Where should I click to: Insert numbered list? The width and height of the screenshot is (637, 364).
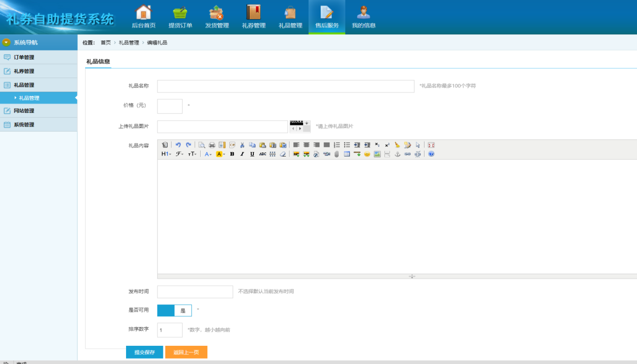pyautogui.click(x=337, y=145)
